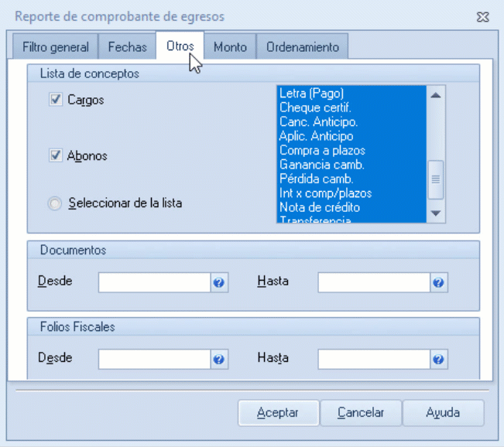
Task: Click help icon beside Folios Fiscales Hasta
Action: [x=439, y=360]
